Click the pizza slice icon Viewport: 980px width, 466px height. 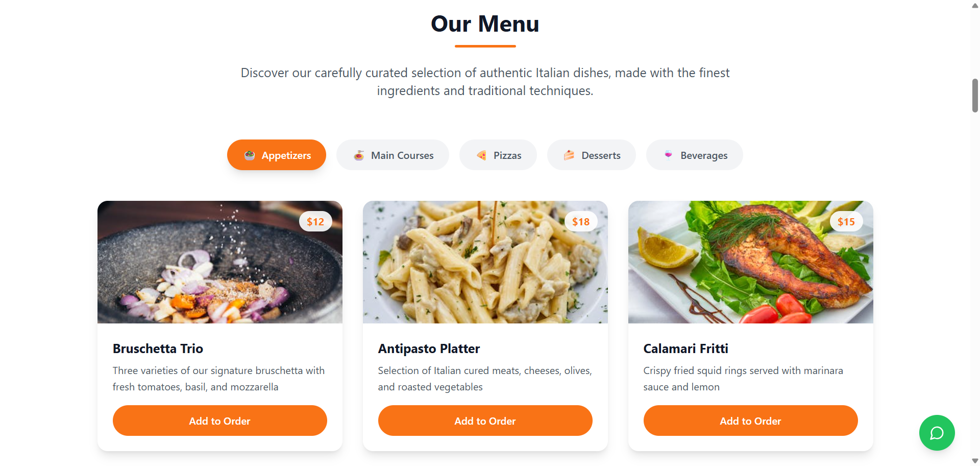481,155
